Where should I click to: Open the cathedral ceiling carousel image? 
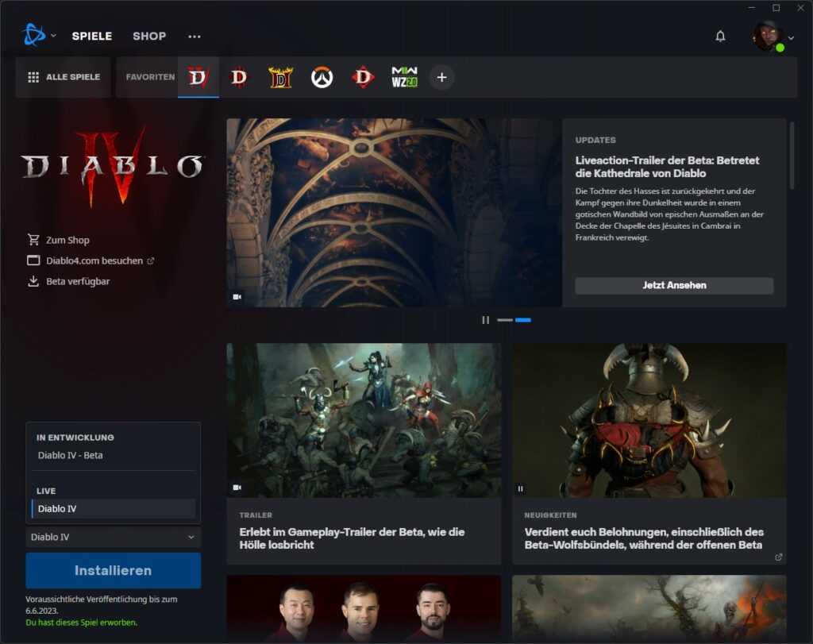point(394,213)
